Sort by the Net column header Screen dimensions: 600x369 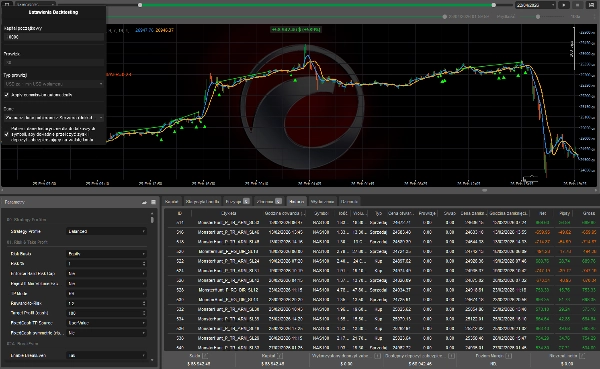coord(543,213)
